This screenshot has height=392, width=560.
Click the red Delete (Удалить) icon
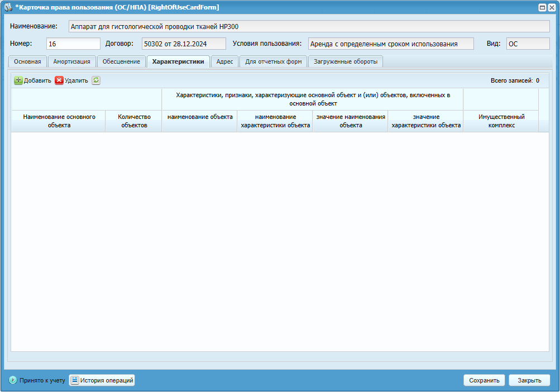click(x=59, y=80)
